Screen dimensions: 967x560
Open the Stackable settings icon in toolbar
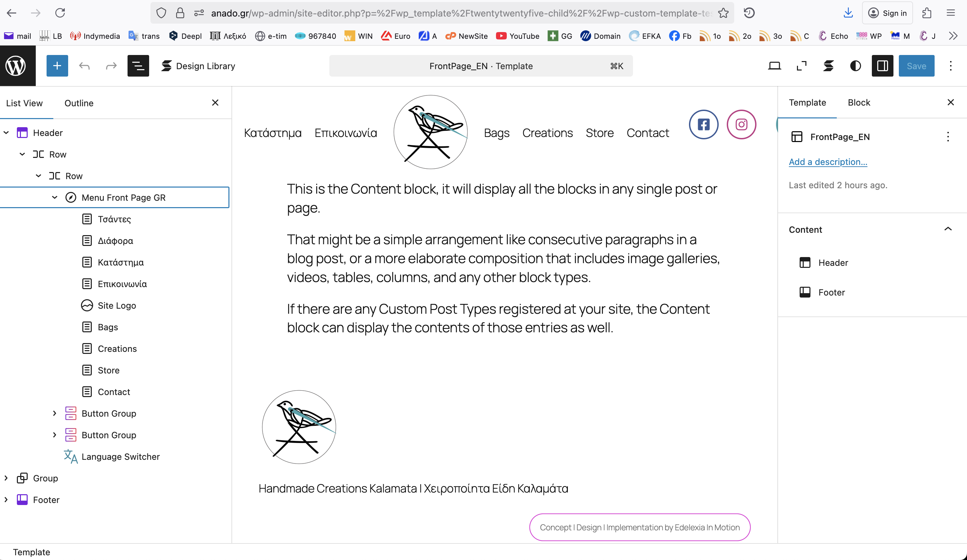point(828,66)
